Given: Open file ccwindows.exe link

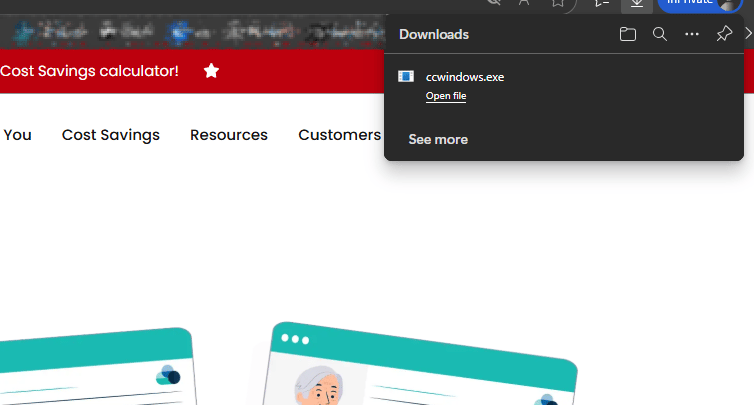Looking at the screenshot, I should [x=446, y=96].
